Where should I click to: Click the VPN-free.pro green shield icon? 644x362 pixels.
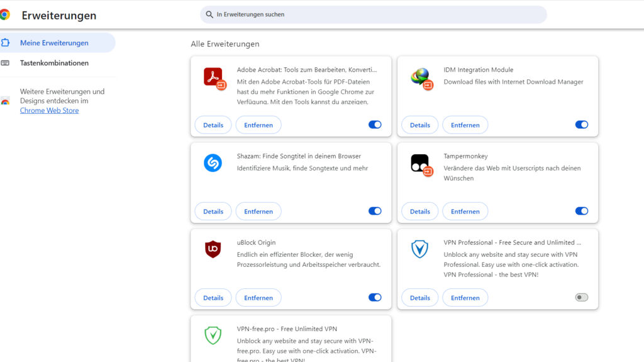[213, 336]
